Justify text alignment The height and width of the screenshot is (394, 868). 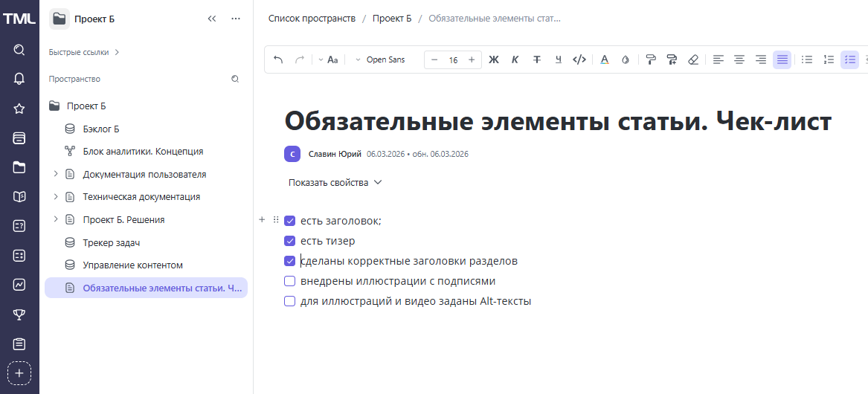[x=782, y=59]
